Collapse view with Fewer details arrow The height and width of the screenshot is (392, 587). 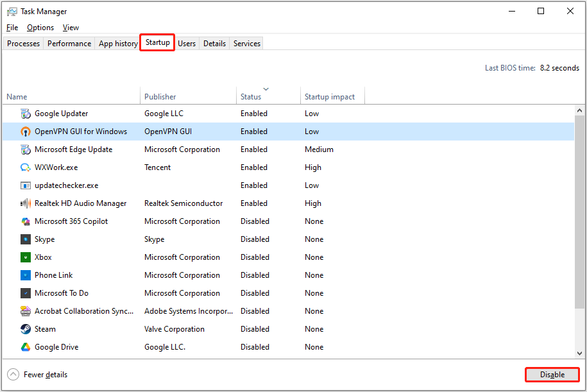[x=13, y=375]
